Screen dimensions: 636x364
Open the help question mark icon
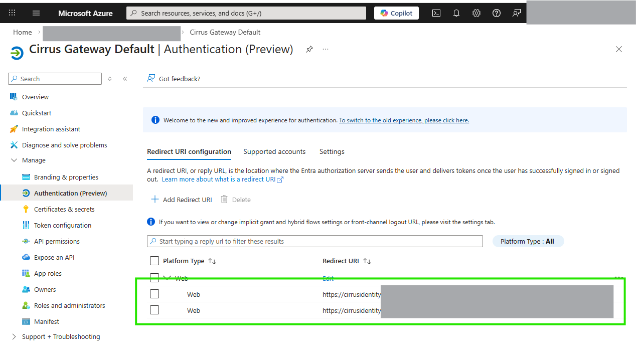497,13
